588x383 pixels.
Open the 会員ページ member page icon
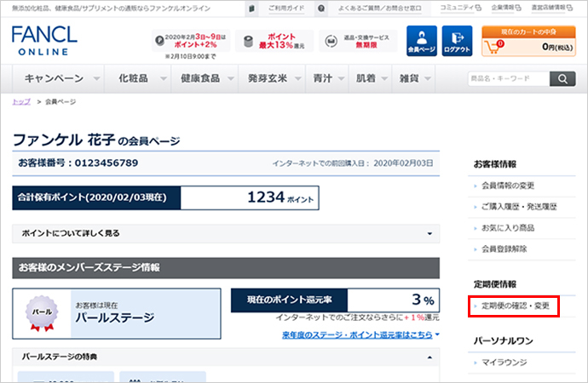421,41
